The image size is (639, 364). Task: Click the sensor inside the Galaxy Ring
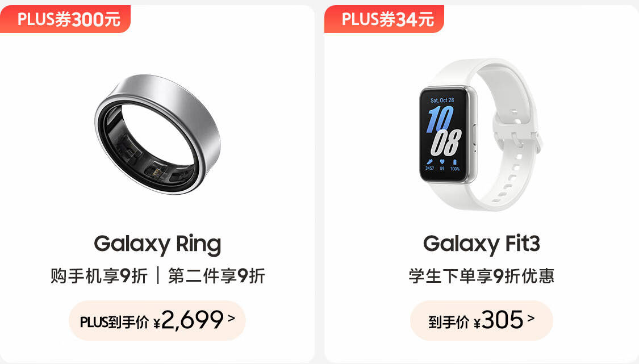(157, 169)
